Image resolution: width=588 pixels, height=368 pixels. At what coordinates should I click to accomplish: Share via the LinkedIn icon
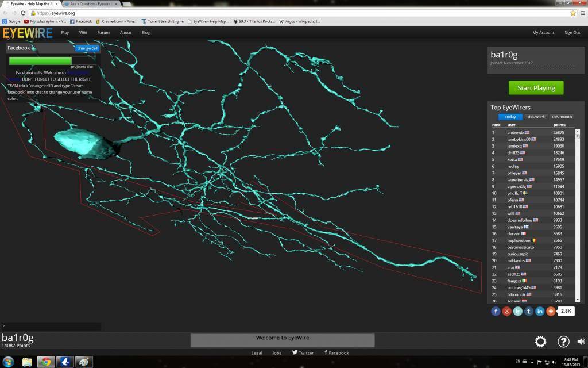coord(540,311)
